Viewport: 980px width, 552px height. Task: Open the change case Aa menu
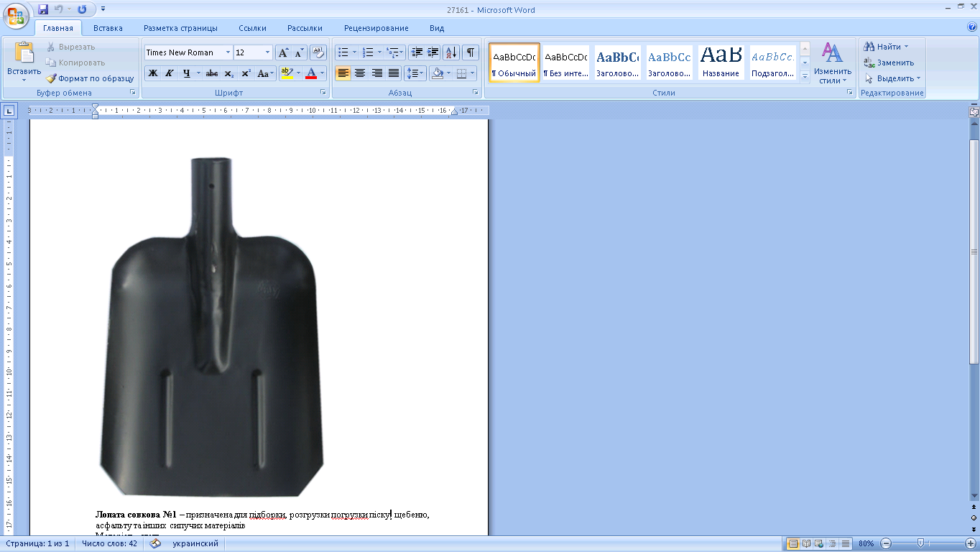click(x=265, y=73)
